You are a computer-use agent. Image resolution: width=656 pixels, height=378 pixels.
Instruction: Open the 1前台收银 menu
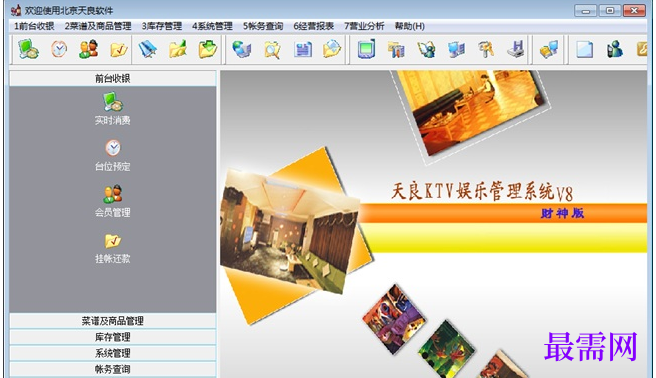click(x=34, y=26)
